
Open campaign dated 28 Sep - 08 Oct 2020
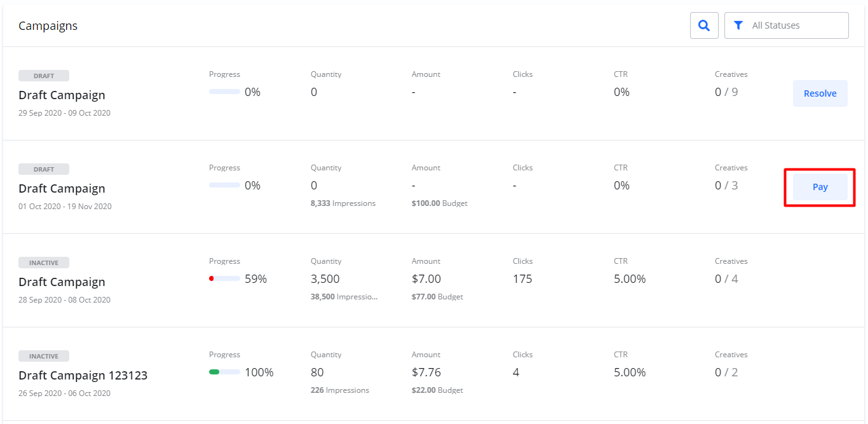pyautogui.click(x=62, y=282)
